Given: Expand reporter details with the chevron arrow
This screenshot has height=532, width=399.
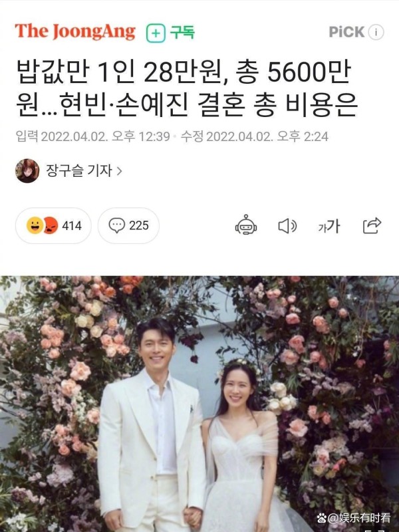Looking at the screenshot, I should (119, 171).
